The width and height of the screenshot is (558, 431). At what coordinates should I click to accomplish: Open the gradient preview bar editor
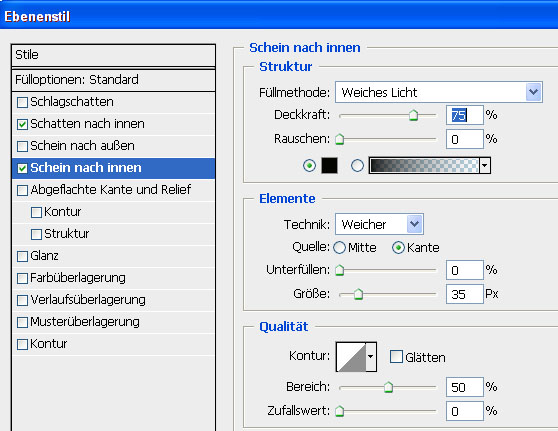click(424, 165)
